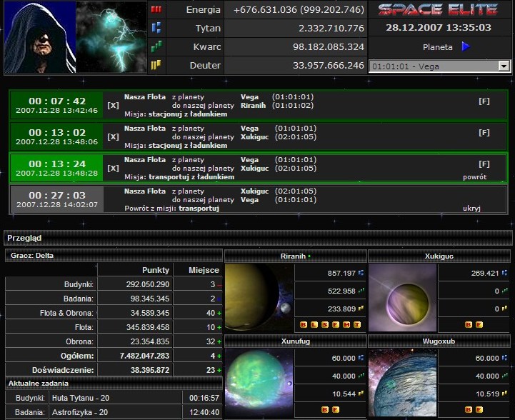Click the F icon under Xukiguc planet
This screenshot has height=420, width=515.
(x=479, y=324)
